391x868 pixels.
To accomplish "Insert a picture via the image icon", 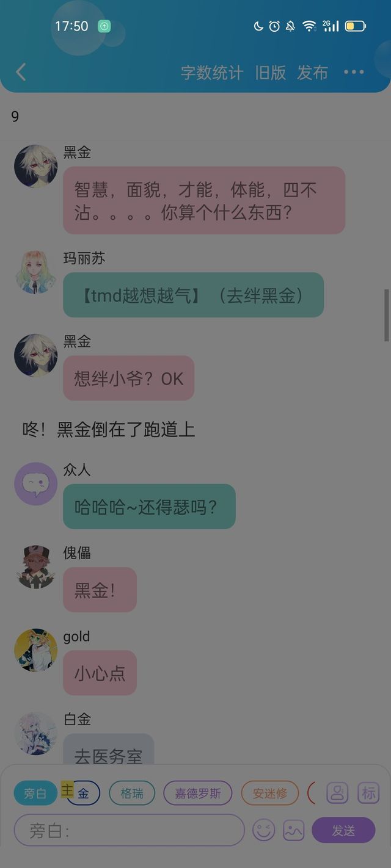I will [294, 830].
